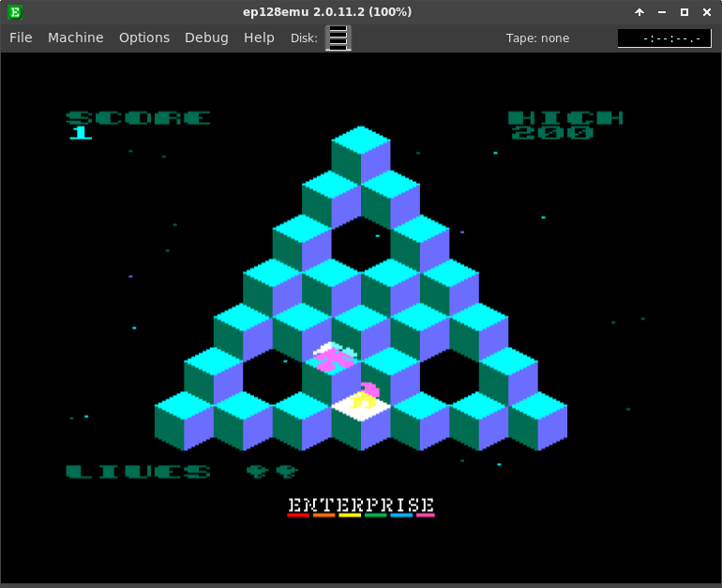Click the 'Disk:' label

(x=304, y=38)
